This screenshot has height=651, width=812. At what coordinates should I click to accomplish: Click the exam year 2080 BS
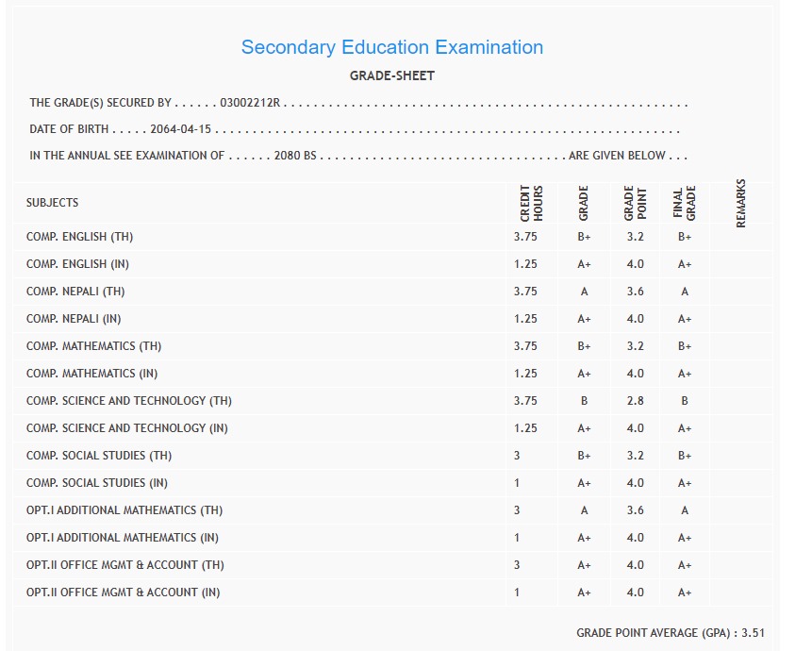[x=295, y=156]
